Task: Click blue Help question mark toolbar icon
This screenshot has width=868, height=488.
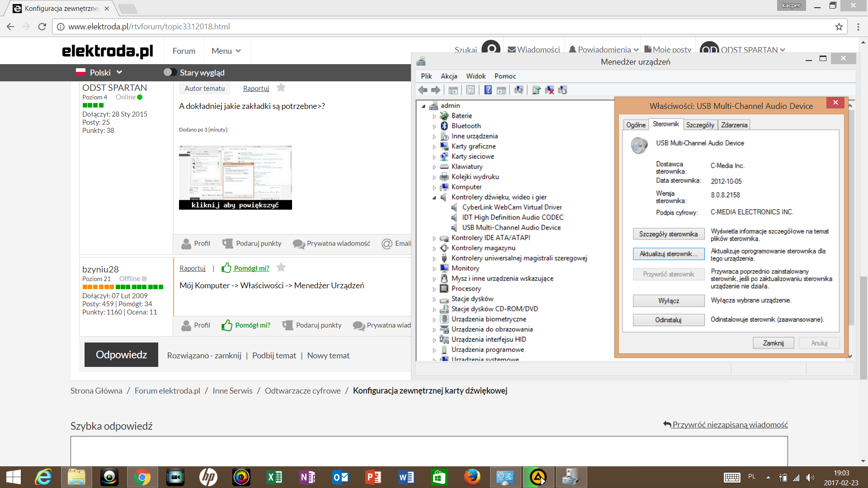Action: 488,90
